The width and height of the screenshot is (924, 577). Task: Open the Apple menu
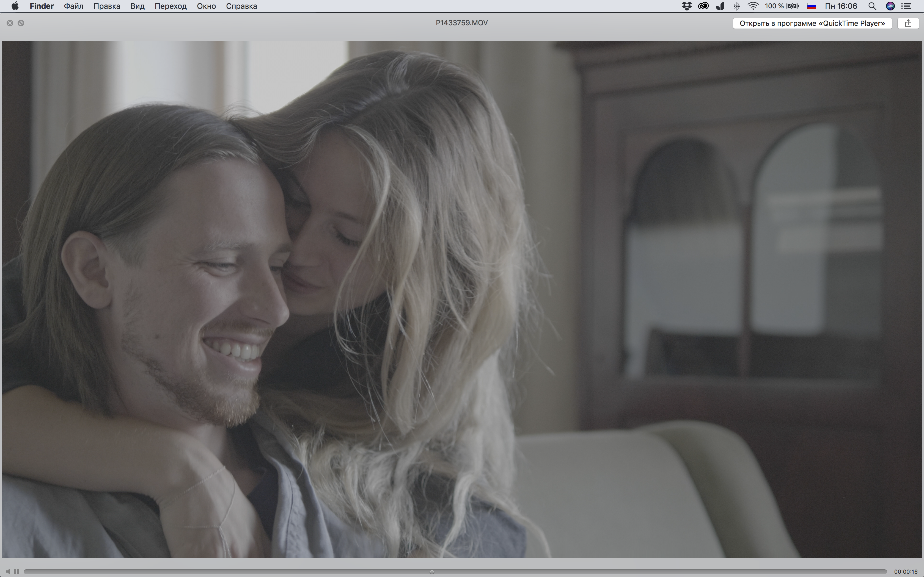(15, 6)
